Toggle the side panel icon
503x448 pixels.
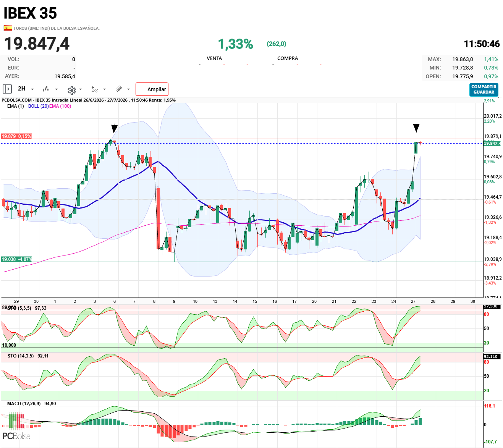(7, 89)
